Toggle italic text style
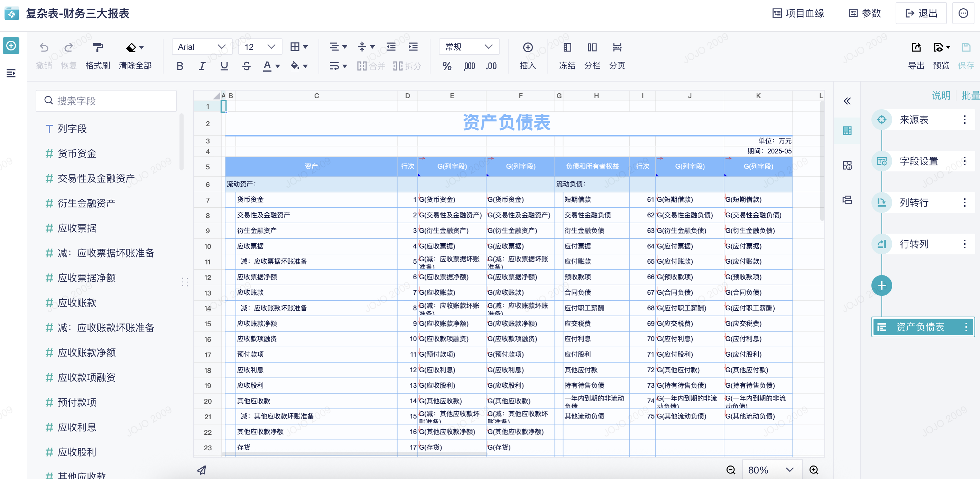The width and height of the screenshot is (980, 479). pos(202,66)
